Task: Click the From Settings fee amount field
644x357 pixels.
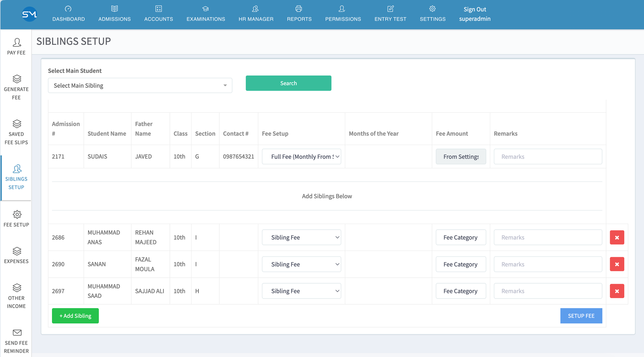Action: coord(461,157)
